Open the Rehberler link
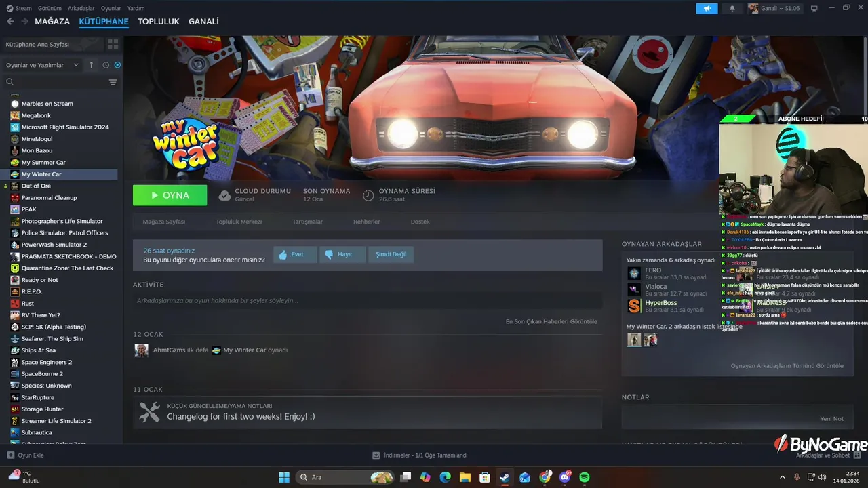The width and height of the screenshot is (868, 488). [367, 222]
